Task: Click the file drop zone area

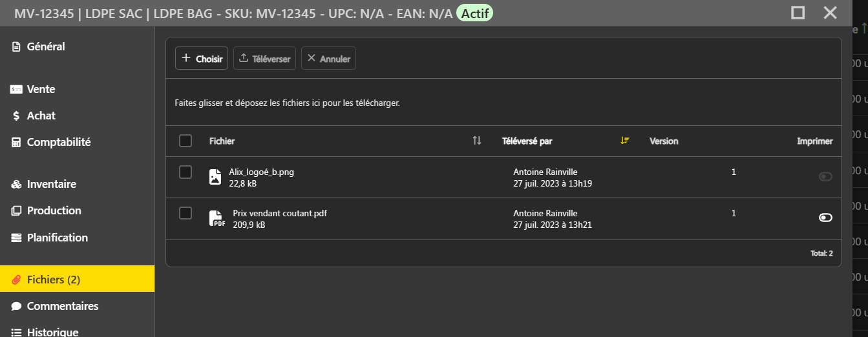Action: [503, 102]
